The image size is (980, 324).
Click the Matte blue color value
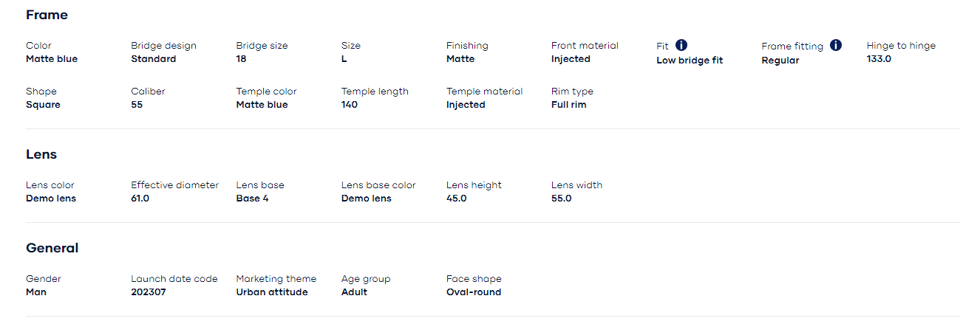[x=52, y=59]
